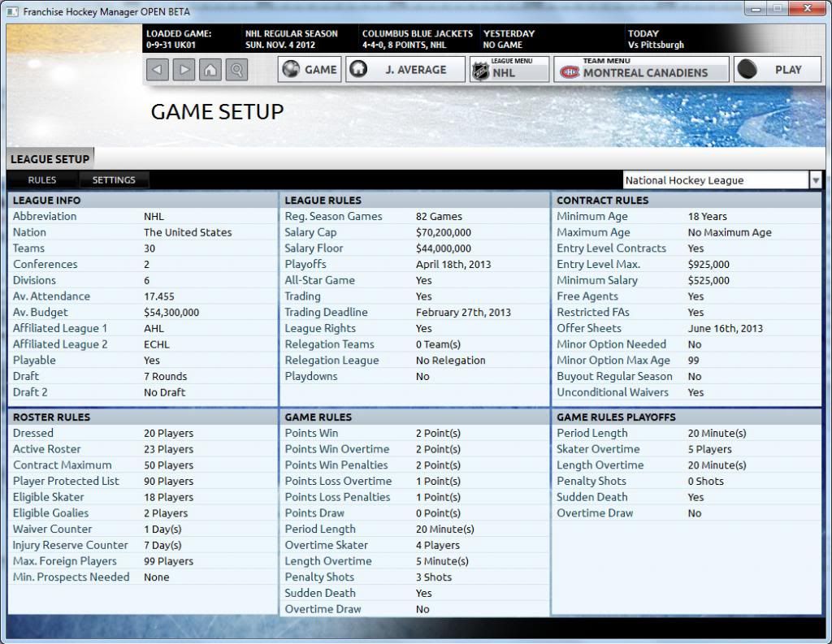Click the Minimum Salary value $525,000
This screenshot has height=644, width=832.
(x=708, y=280)
